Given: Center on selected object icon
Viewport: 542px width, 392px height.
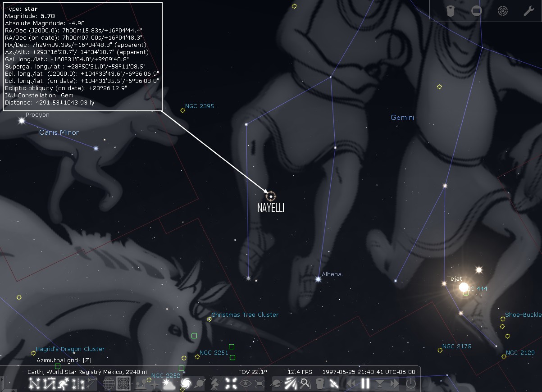Looking at the screenshot, I should 231,383.
